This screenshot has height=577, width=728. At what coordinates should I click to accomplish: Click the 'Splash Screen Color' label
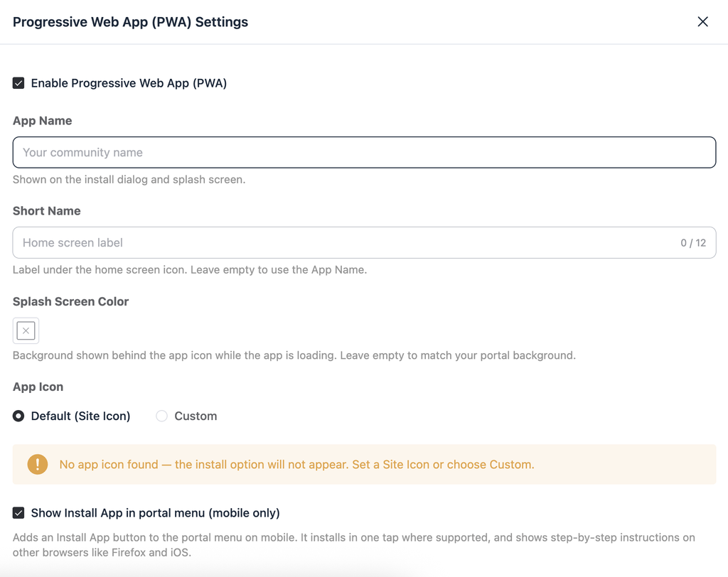70,302
